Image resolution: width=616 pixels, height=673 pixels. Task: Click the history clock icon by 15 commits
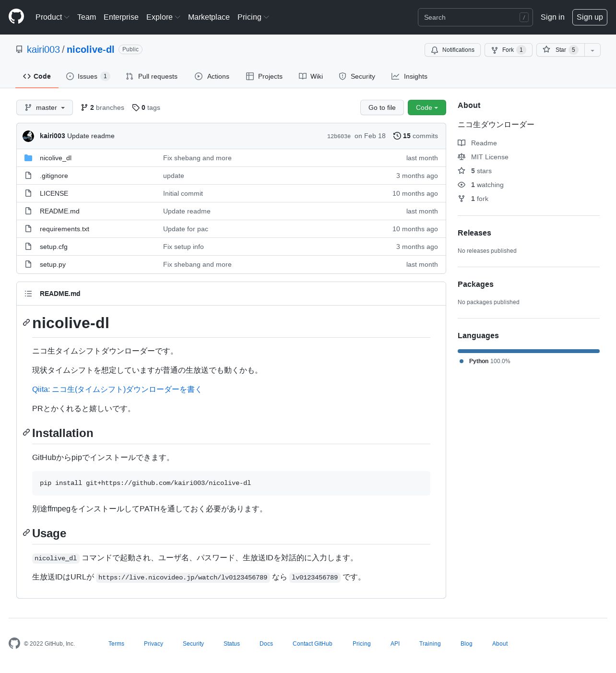tap(397, 136)
